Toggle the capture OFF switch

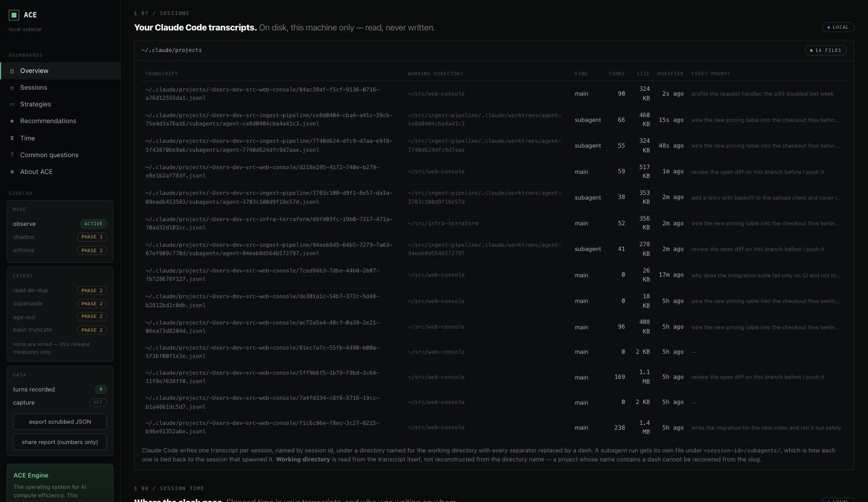98,403
